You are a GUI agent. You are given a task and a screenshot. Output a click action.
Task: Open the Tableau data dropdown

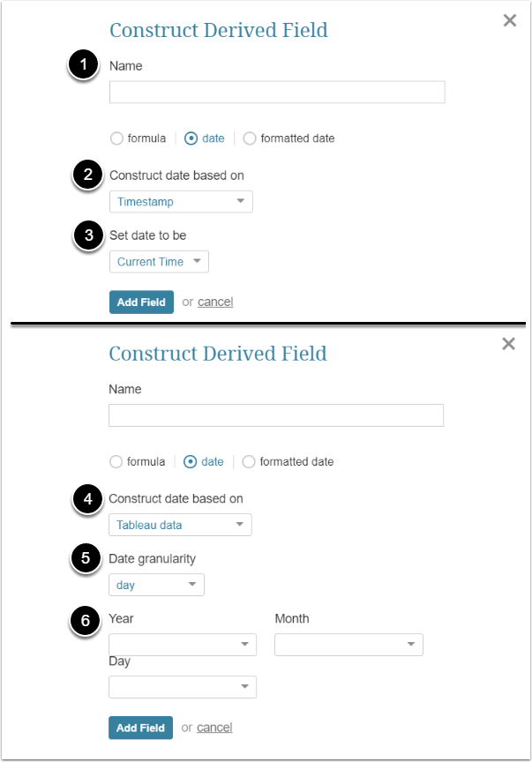click(x=180, y=526)
